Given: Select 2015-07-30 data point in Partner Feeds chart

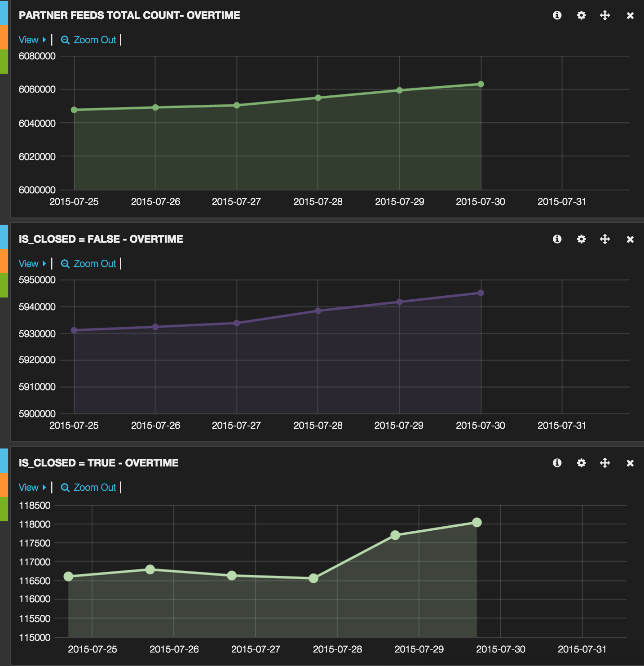Looking at the screenshot, I should tap(481, 84).
